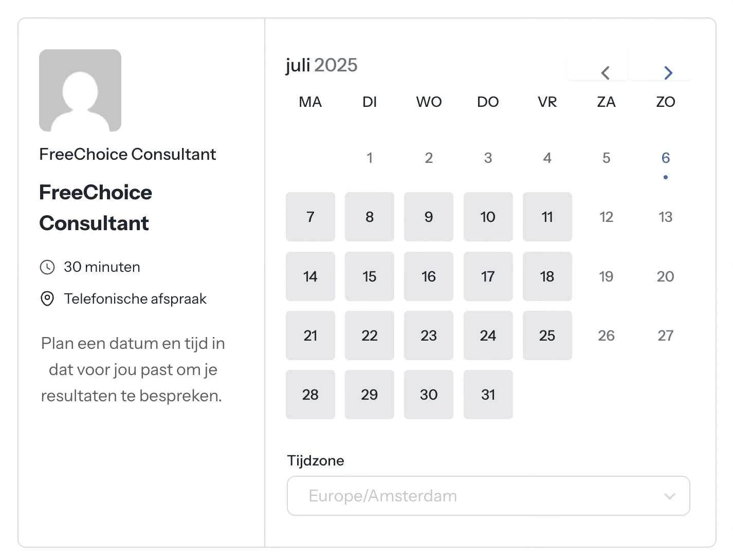Select Friday July 25
The image size is (733, 560).
tap(547, 335)
